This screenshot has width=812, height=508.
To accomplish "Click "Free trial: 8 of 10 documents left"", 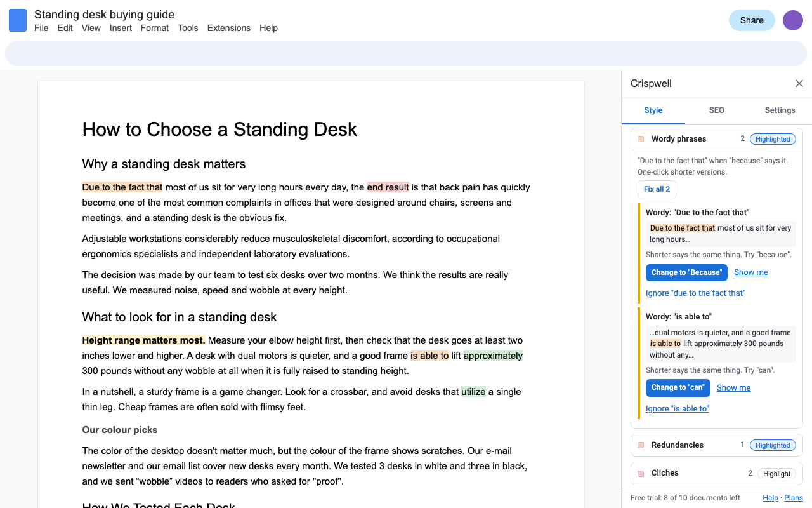I will (x=685, y=498).
